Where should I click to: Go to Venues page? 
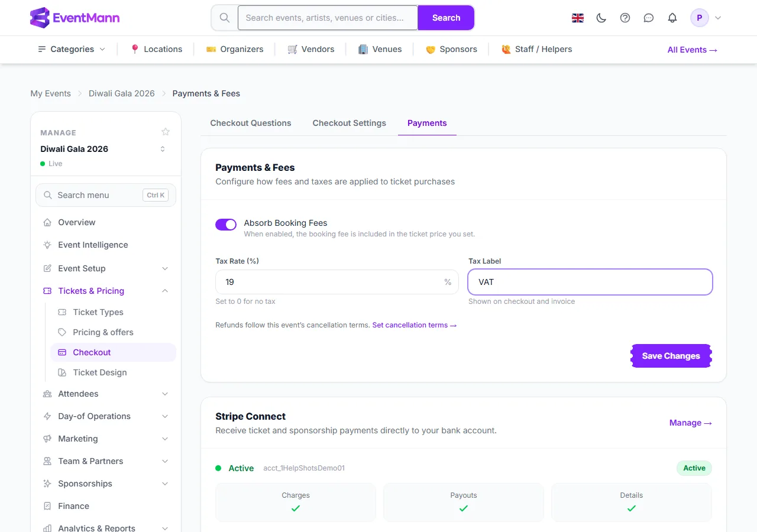coord(380,49)
